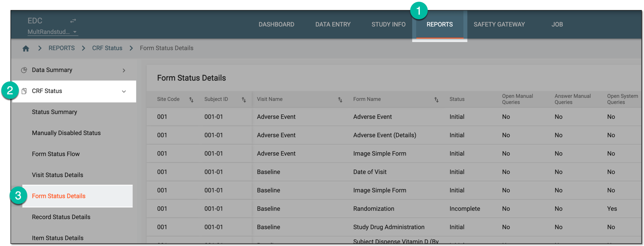The width and height of the screenshot is (644, 246).
Task: Click the CRF Status menu label
Action: tap(47, 91)
